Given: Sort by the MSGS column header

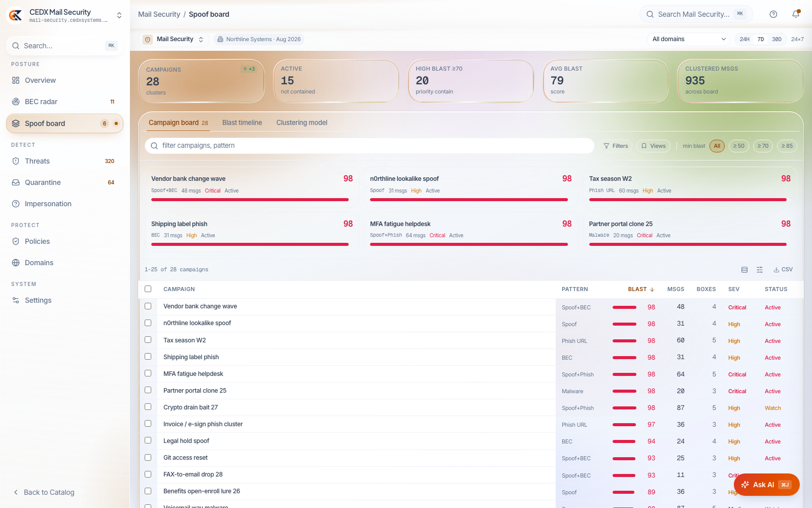Looking at the screenshot, I should (675, 290).
